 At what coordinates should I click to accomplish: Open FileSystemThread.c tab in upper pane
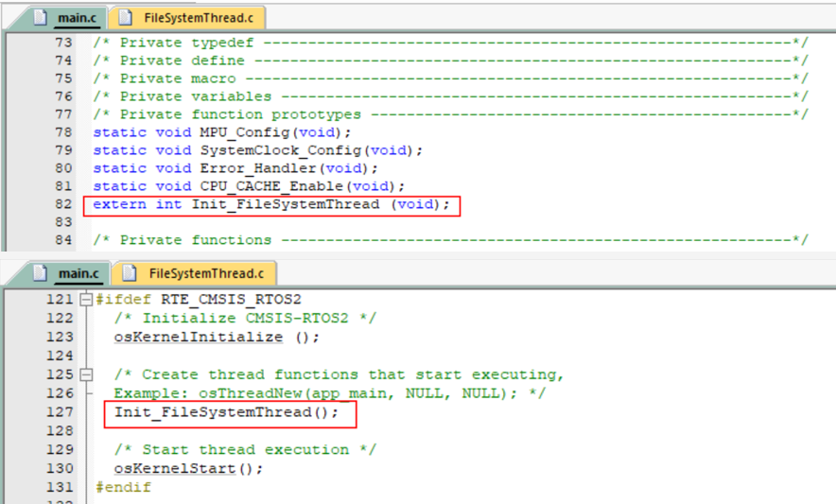click(x=200, y=17)
